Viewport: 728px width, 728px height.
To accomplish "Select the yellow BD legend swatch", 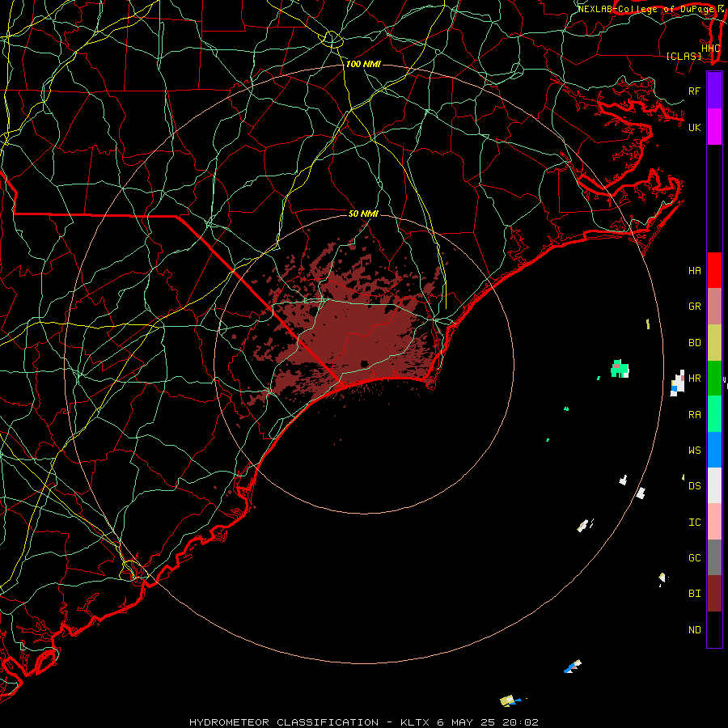I will 714,343.
